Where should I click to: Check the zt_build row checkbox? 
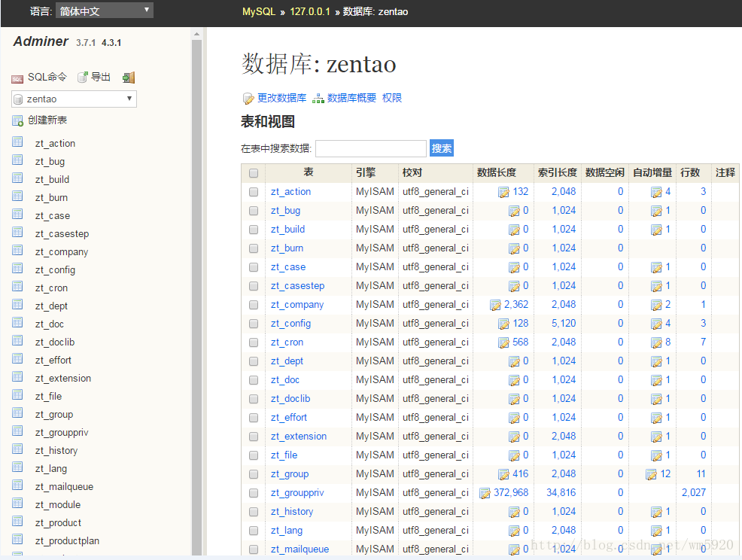pos(254,230)
